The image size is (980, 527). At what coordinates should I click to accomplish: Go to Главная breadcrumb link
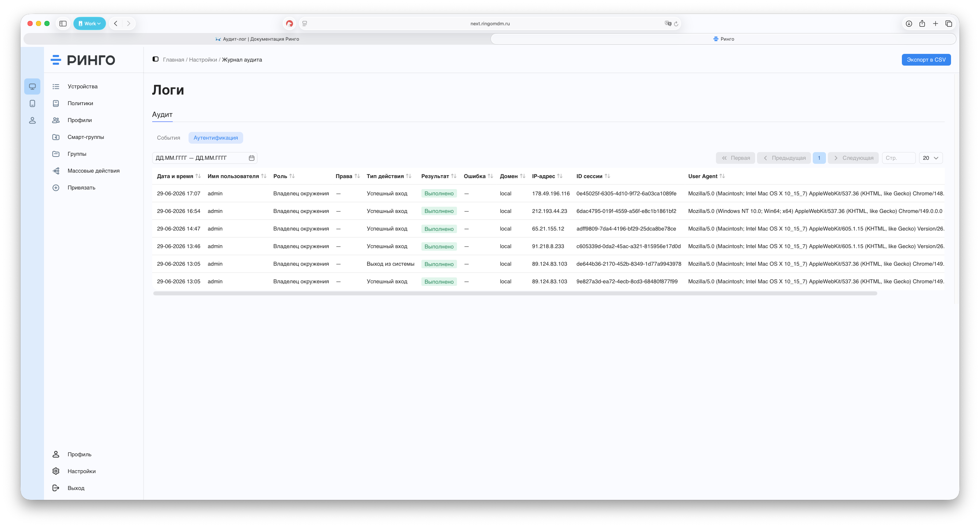point(173,60)
